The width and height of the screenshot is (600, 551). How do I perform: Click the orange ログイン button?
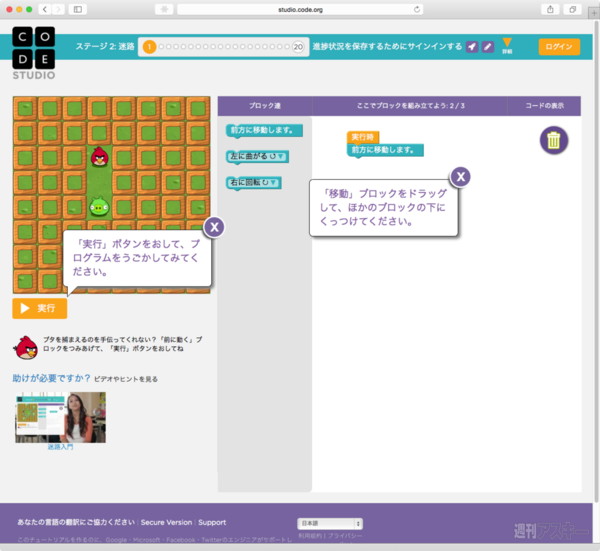coord(559,47)
